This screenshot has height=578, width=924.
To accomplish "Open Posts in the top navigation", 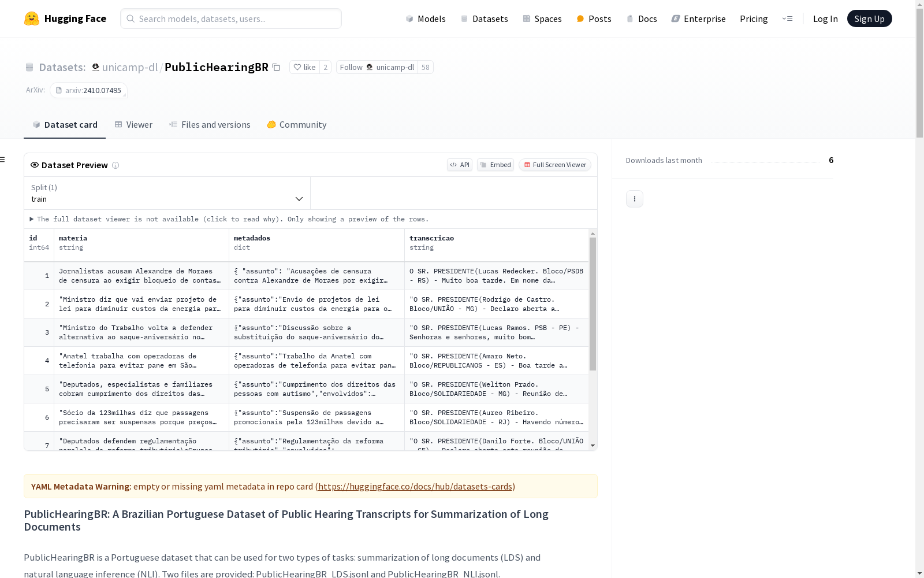I will click(x=594, y=18).
